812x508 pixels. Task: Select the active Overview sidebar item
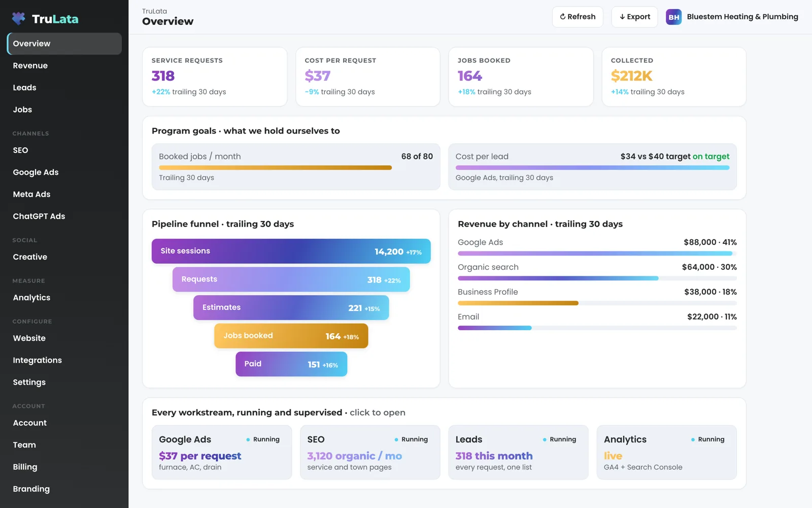coord(64,44)
